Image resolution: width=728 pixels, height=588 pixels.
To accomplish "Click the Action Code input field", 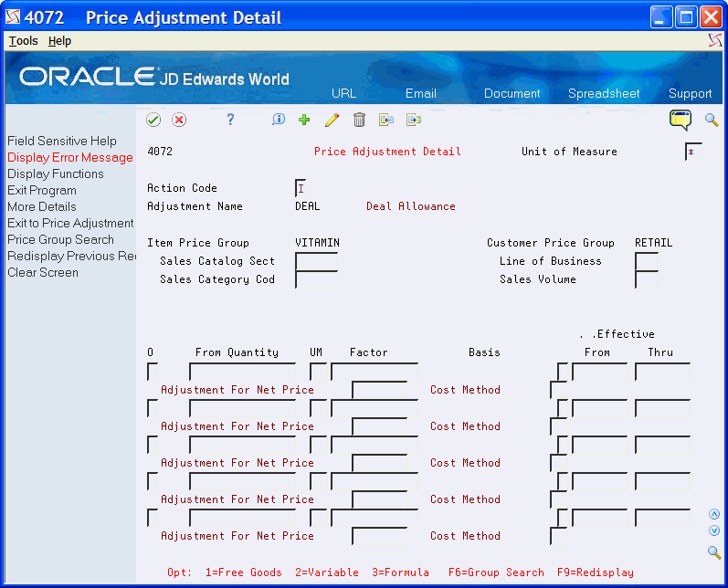I will (x=301, y=188).
